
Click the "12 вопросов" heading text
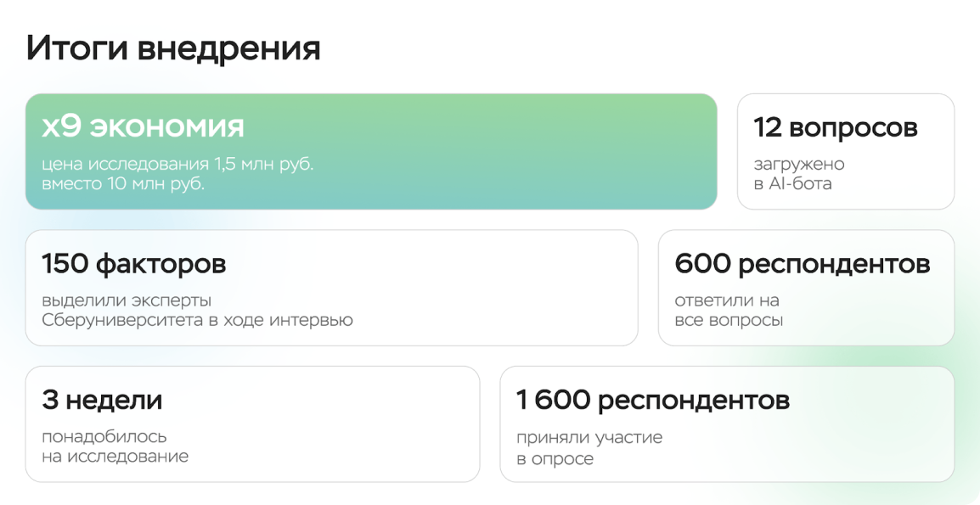coord(836,127)
